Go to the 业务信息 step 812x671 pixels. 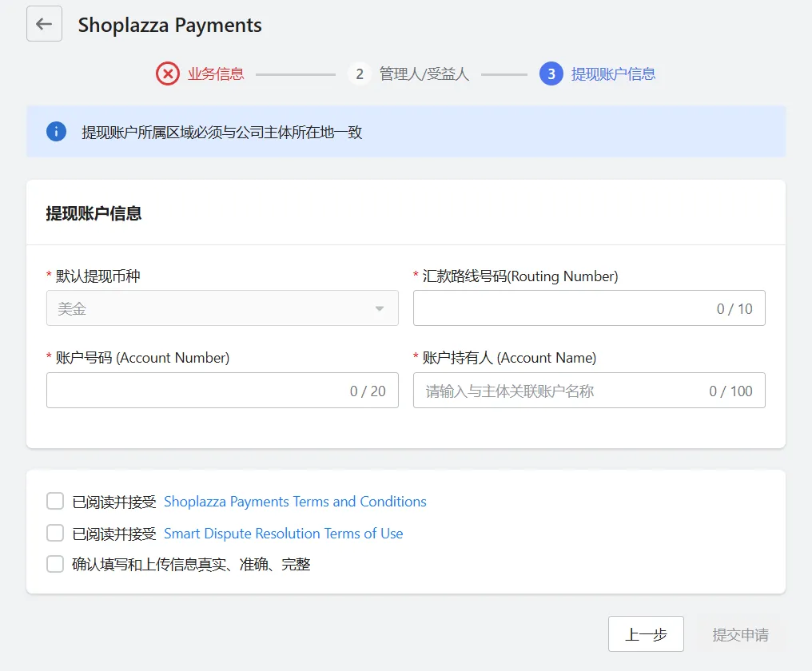(x=216, y=74)
